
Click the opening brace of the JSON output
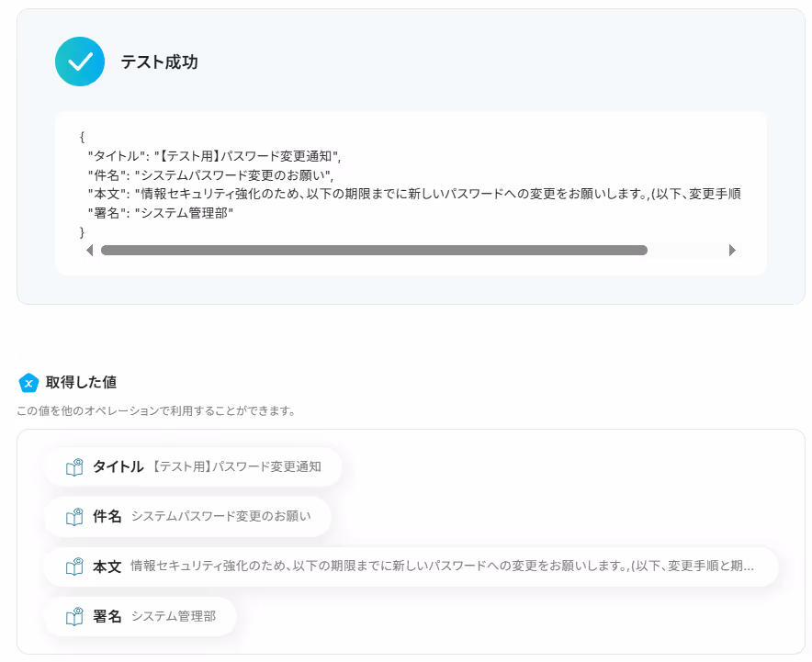coord(82,137)
